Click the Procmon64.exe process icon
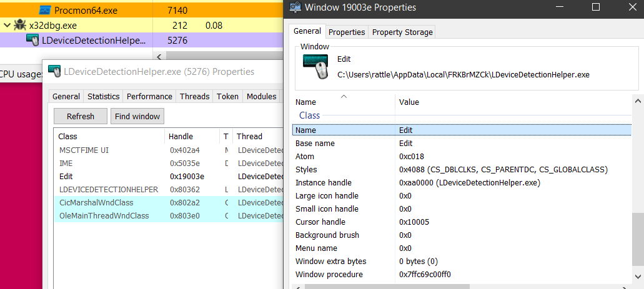The height and width of the screenshot is (289, 644). [x=45, y=10]
